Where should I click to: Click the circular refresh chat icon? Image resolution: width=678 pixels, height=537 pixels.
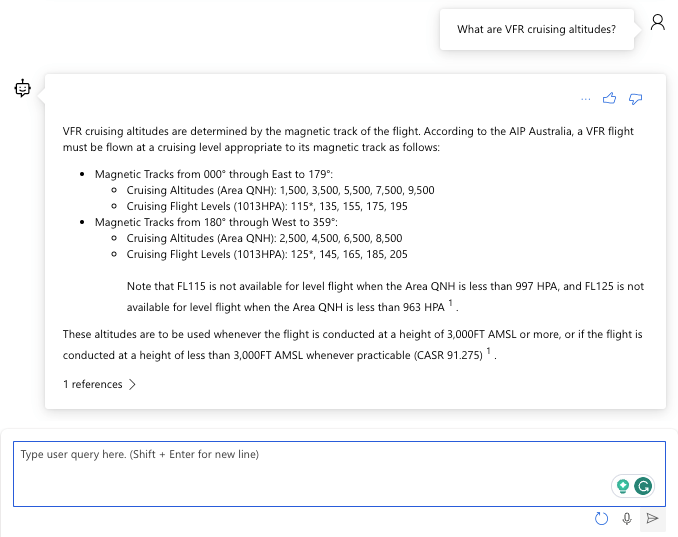tap(601, 518)
